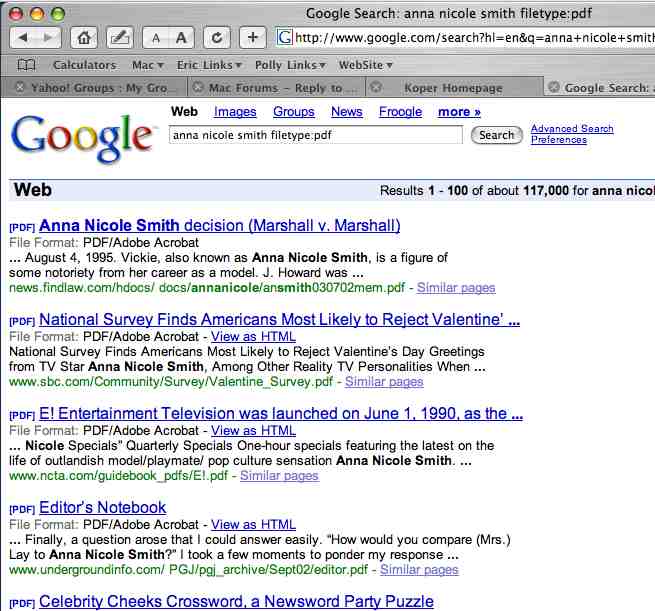Open the Froogle link

click(x=401, y=112)
